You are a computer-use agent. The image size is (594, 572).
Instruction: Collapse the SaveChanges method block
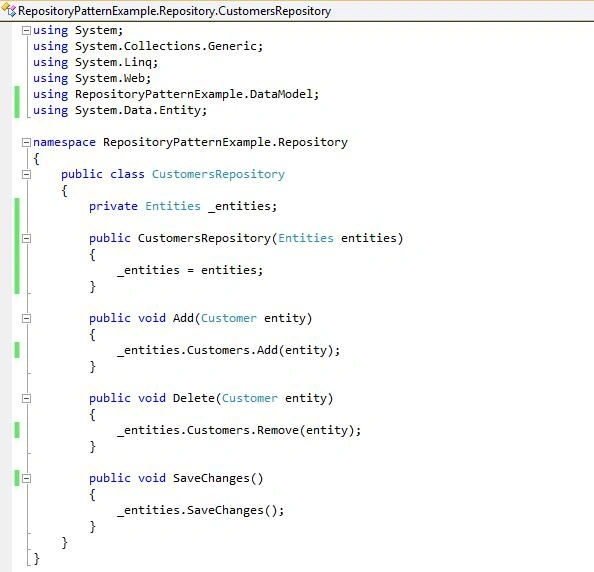[x=26, y=479]
